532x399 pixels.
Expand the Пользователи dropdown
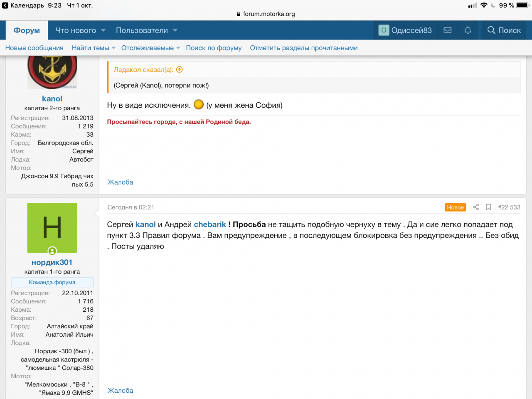(x=175, y=30)
